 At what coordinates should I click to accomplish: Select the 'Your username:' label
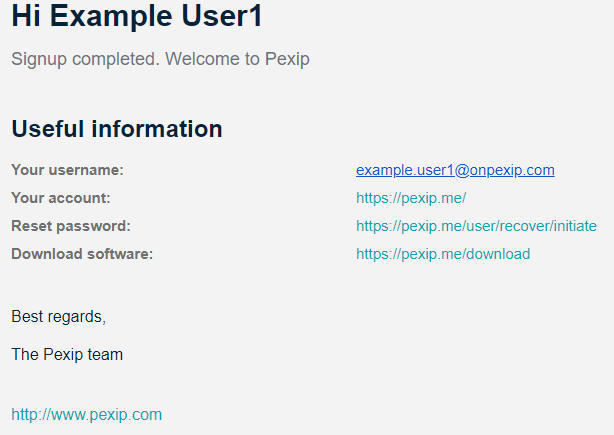coord(67,170)
